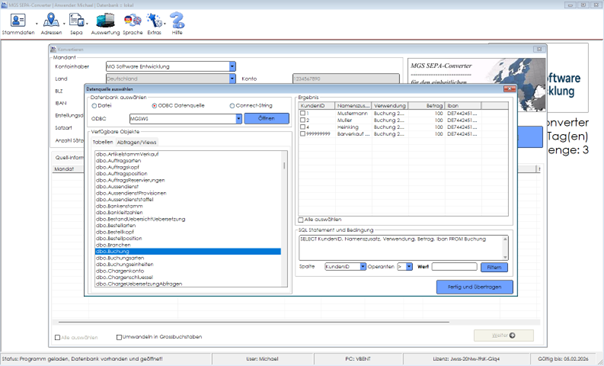The height and width of the screenshot is (366, 604).
Task: Select the Datei radio option
Action: pos(94,106)
